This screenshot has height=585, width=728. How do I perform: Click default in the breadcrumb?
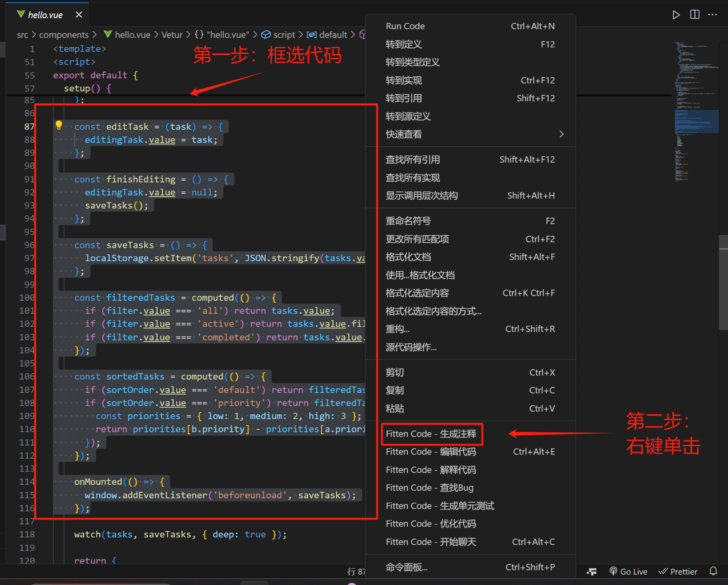pos(327,35)
